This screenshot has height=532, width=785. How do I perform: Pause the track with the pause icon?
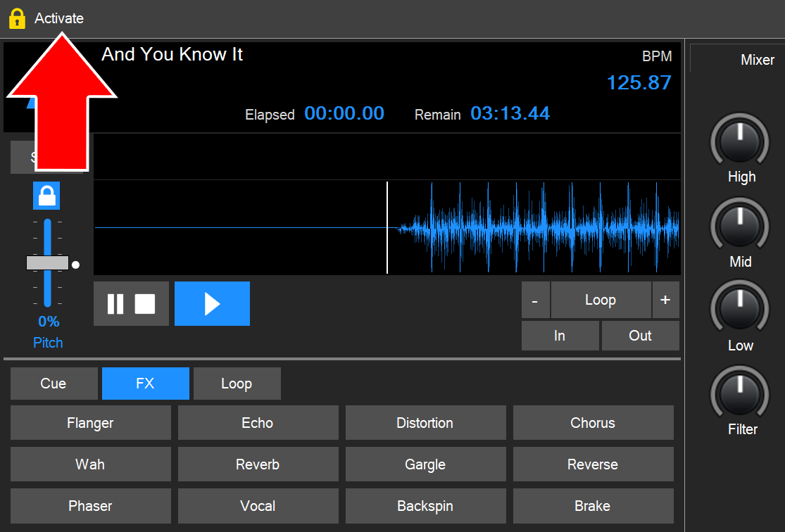click(x=115, y=304)
